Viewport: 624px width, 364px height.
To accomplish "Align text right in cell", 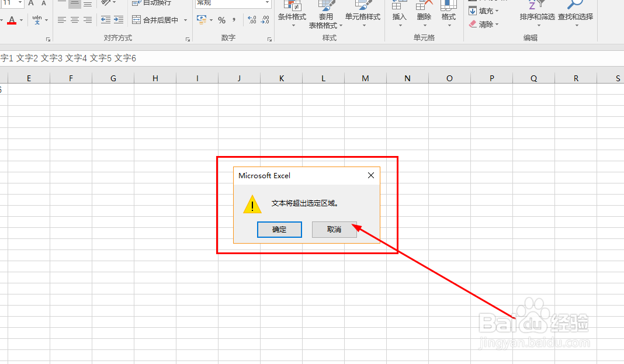I will tap(88, 20).
